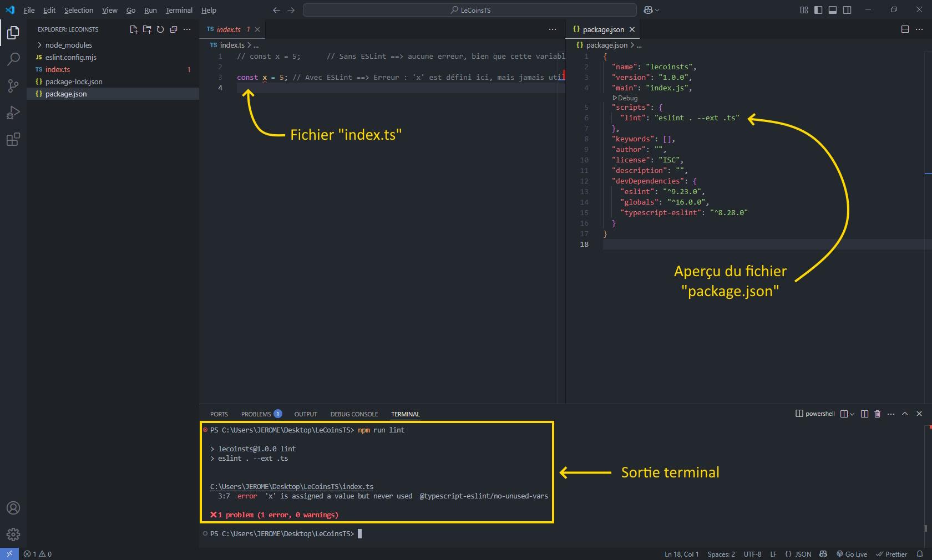The width and height of the screenshot is (932, 560).
Task: Toggle the primary side bar
Action: point(818,10)
